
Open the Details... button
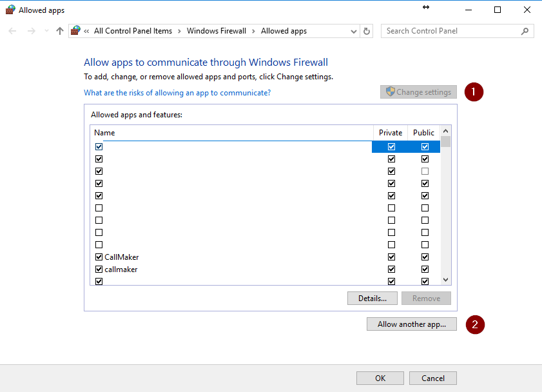[x=373, y=299]
